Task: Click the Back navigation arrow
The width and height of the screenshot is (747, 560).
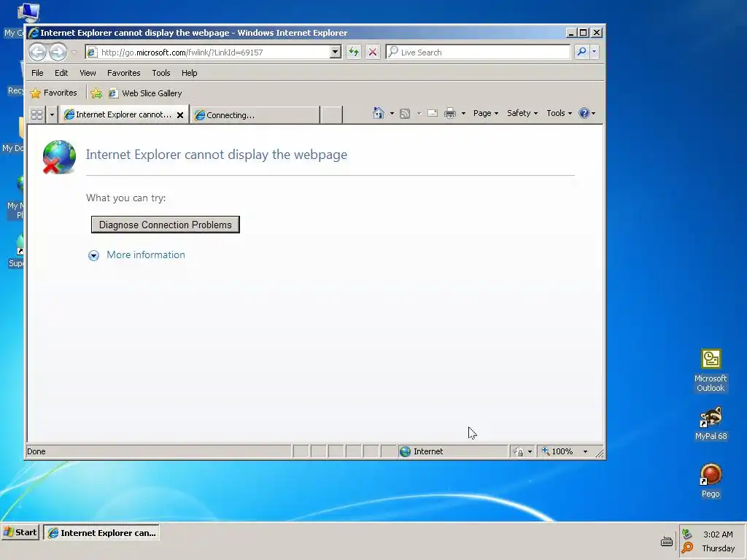Action: pyautogui.click(x=38, y=52)
